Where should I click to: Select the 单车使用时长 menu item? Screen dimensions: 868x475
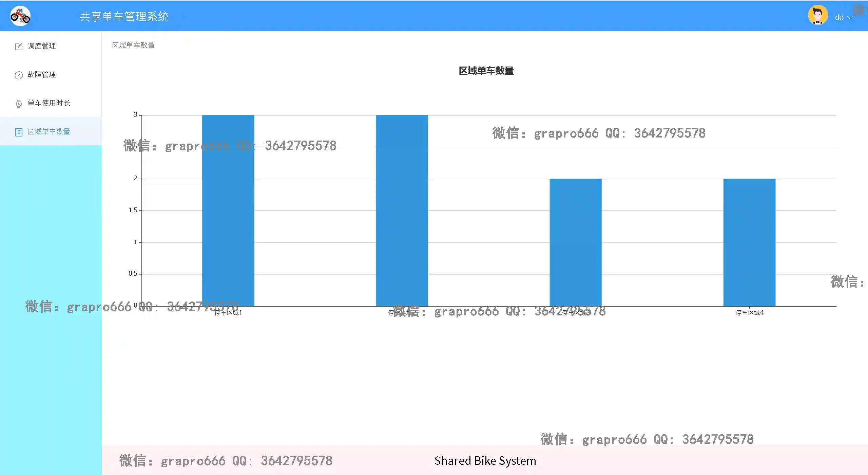pyautogui.click(x=49, y=103)
